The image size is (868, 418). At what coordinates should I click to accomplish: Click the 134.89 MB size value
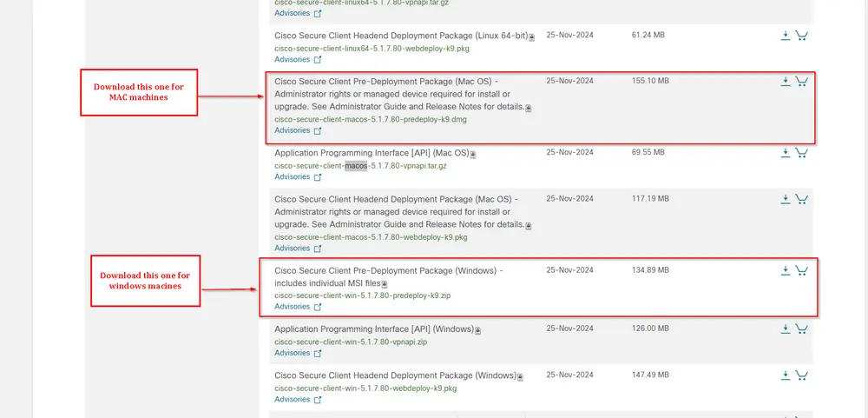click(x=650, y=270)
